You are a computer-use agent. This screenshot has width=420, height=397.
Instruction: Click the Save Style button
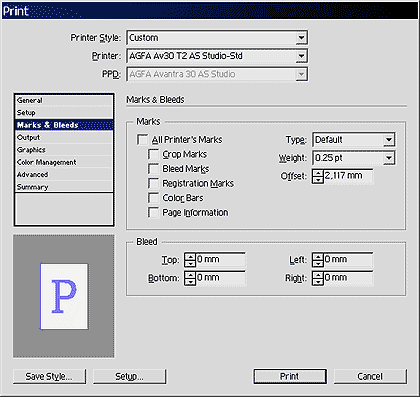49,376
